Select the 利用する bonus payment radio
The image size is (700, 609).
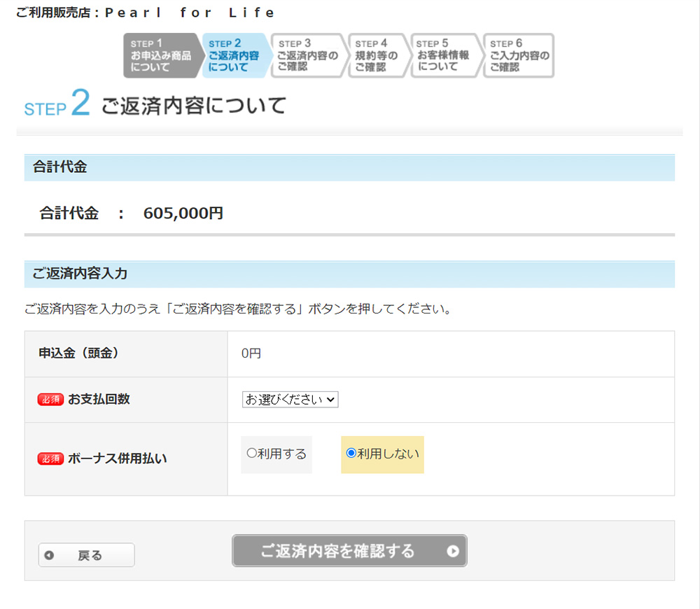tap(252, 454)
